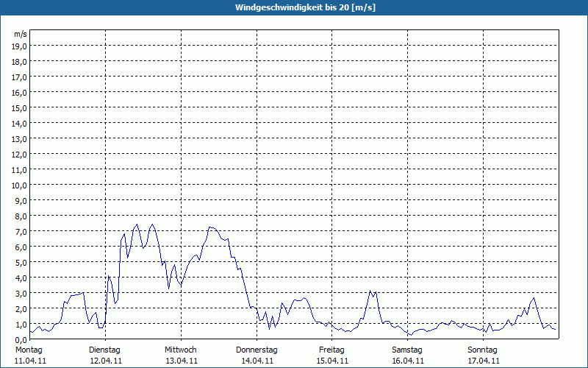Click the 9,0 y-axis label
Screen dimensions: 588x368
tap(21, 200)
